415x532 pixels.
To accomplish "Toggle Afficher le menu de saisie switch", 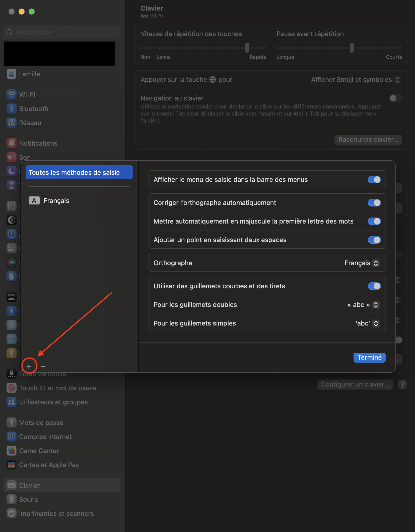I will [x=374, y=180].
